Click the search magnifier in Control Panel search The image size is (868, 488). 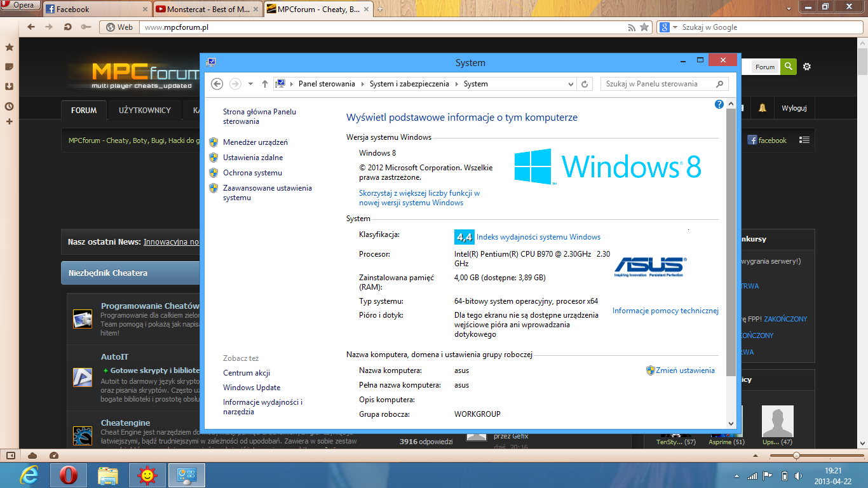[x=719, y=84]
